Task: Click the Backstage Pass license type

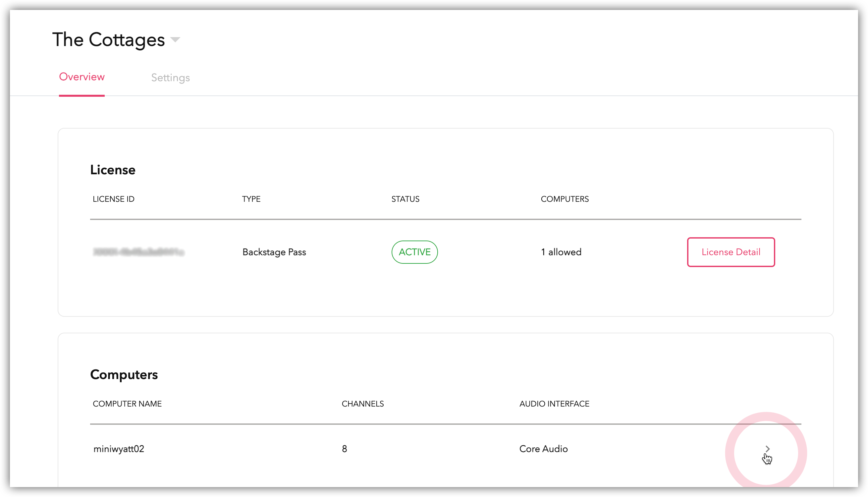Action: (x=274, y=252)
